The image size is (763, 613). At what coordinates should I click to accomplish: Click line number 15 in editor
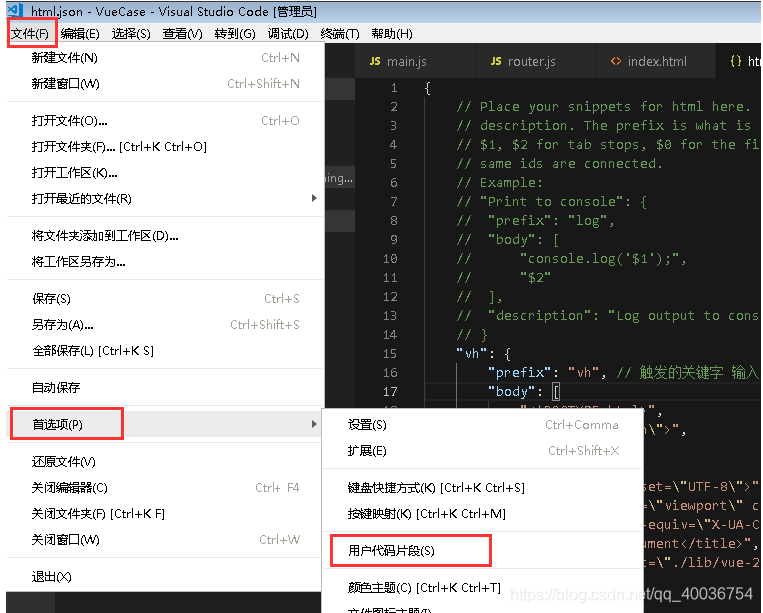[x=390, y=354]
